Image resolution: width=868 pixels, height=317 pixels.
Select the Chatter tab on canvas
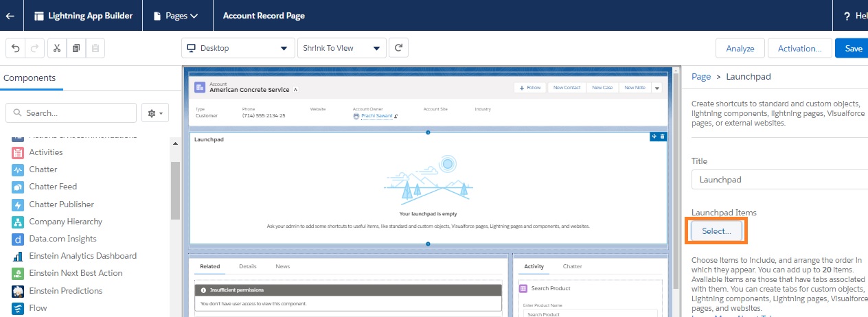(x=573, y=266)
